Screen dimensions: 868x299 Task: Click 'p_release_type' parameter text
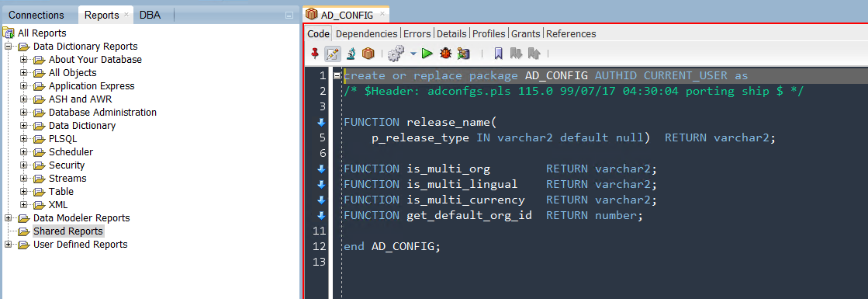coord(420,137)
